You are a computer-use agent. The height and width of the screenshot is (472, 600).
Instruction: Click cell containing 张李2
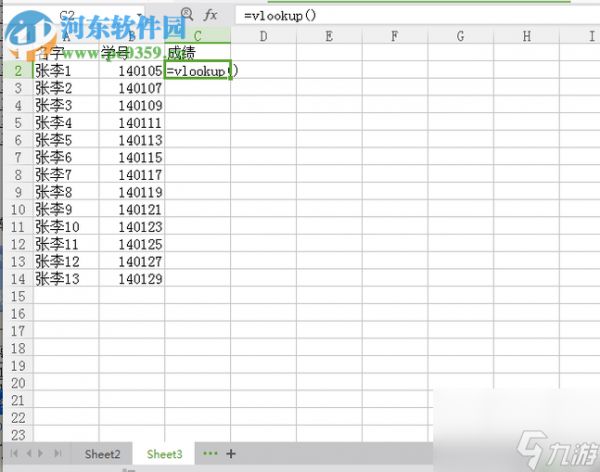click(x=66, y=88)
